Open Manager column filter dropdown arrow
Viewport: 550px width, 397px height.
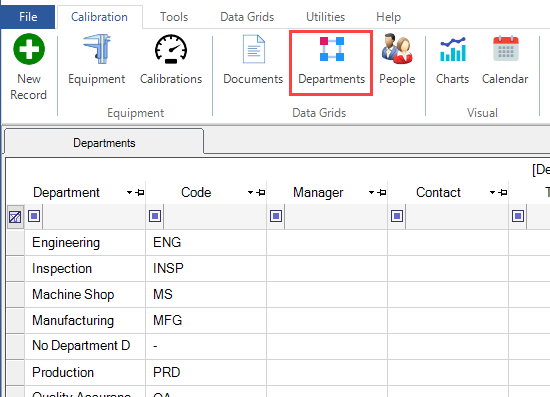tap(371, 193)
